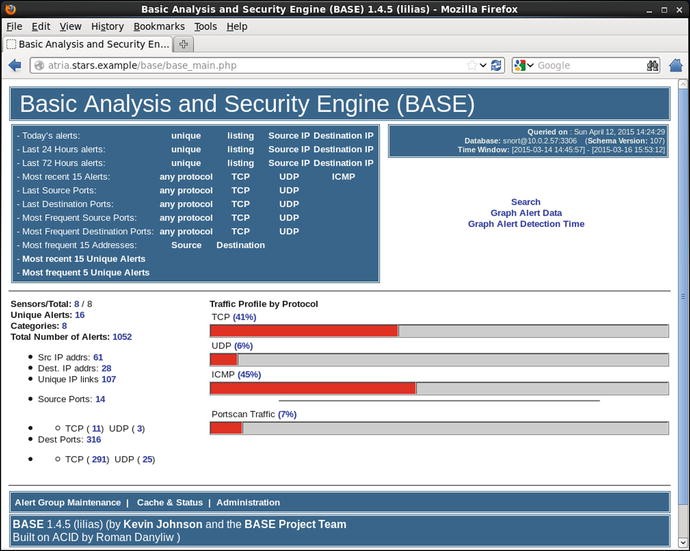The image size is (690, 551).
Task: Start search with the binoculars icon
Action: 652,66
